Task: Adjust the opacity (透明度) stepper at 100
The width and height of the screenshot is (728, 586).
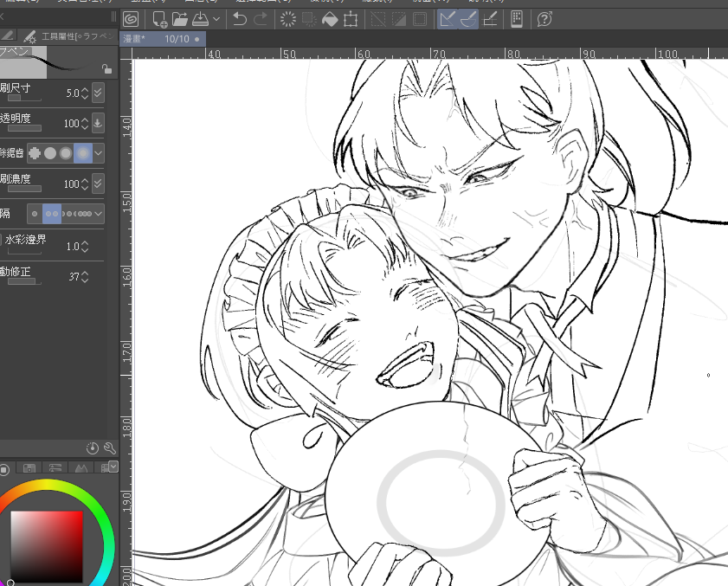Action: [85, 124]
